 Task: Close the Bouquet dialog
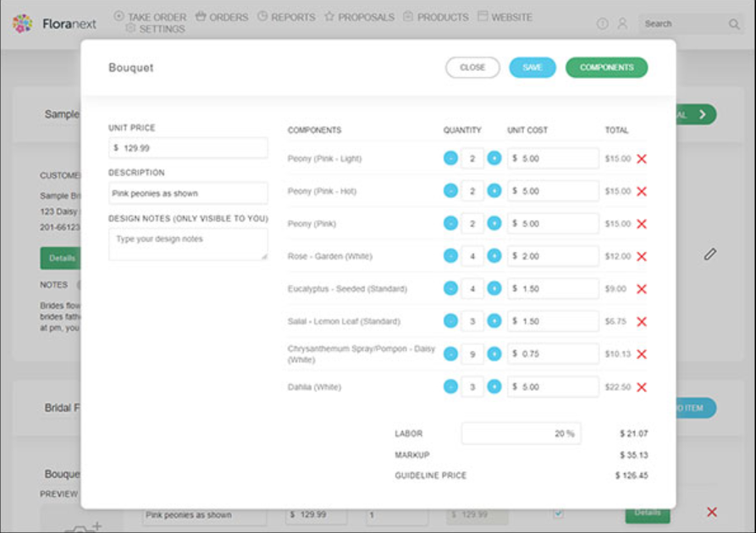(472, 68)
